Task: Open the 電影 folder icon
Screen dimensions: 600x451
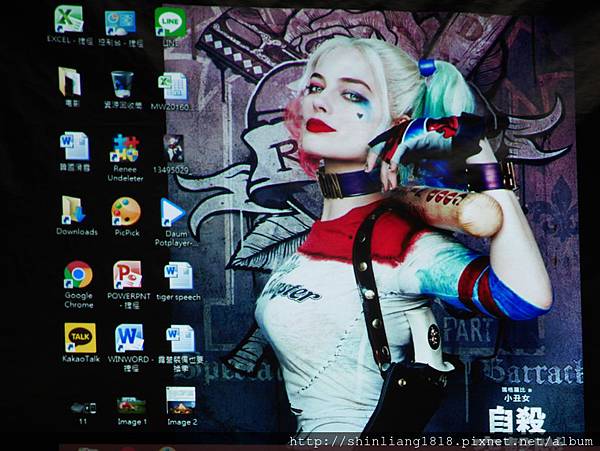Action: click(x=70, y=81)
